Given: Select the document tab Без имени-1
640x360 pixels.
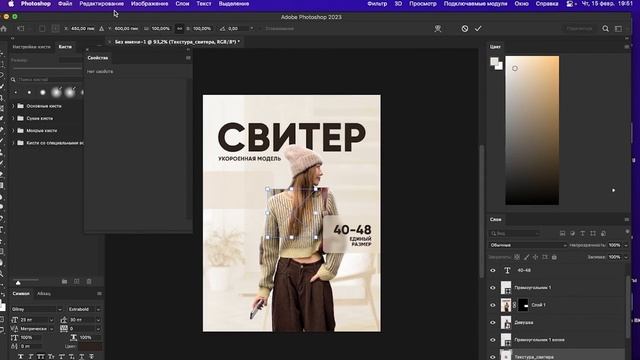Looking at the screenshot, I should click(177, 42).
